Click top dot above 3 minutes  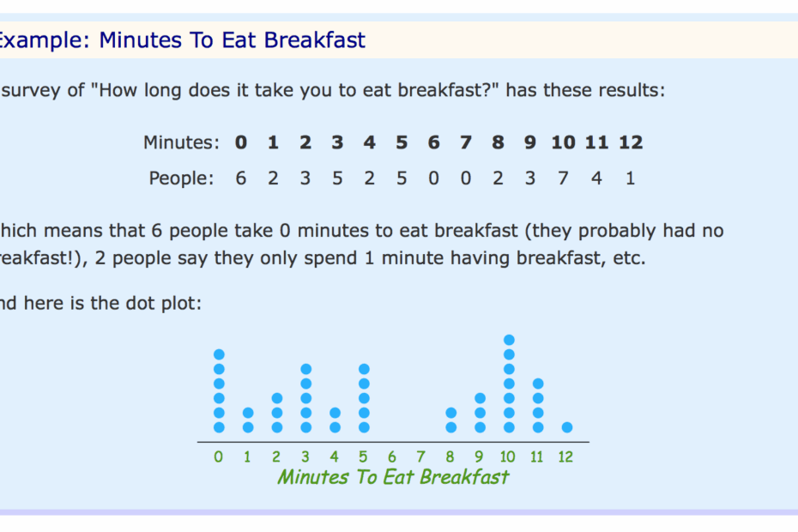tap(305, 369)
